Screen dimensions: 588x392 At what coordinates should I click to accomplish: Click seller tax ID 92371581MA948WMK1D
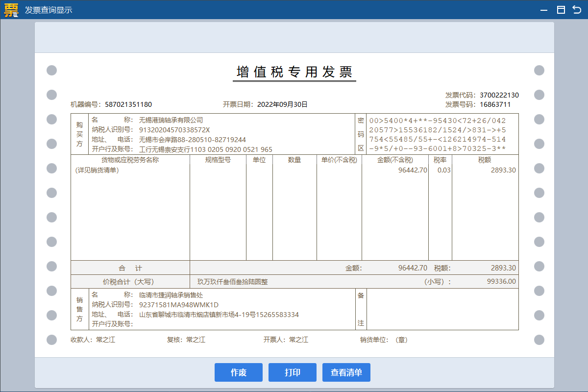(x=179, y=305)
